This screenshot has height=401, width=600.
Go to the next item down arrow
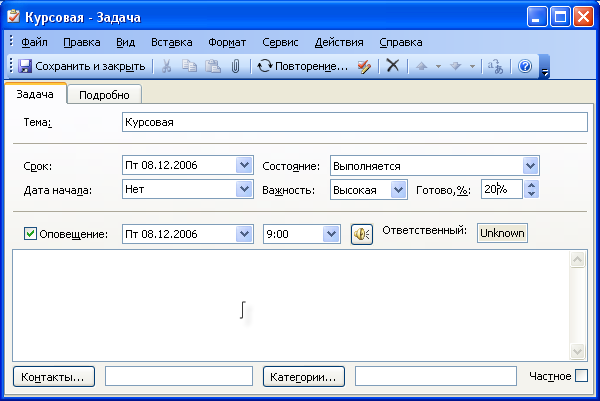[x=455, y=66]
